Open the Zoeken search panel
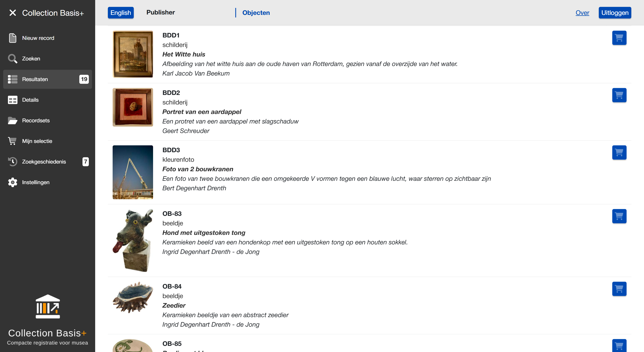Image resolution: width=644 pixels, height=352 pixels. (31, 58)
